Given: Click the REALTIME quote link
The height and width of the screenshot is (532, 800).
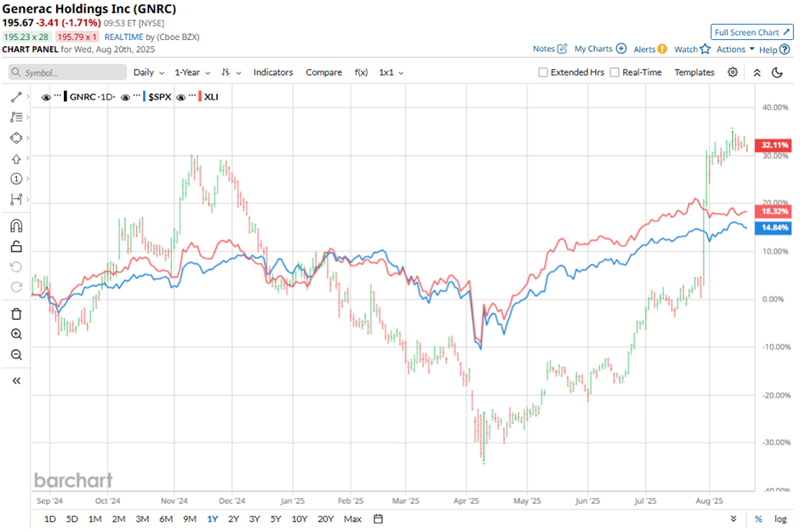Looking at the screenshot, I should click(x=124, y=37).
